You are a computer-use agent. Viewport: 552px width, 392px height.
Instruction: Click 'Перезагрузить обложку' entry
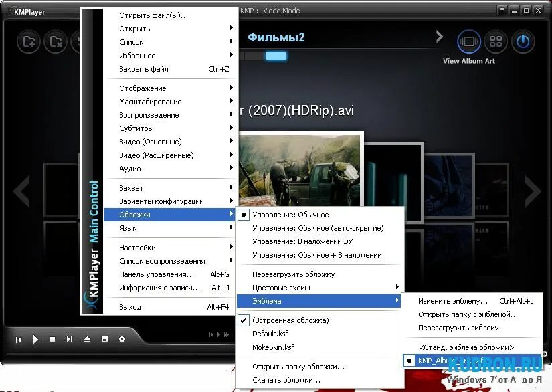pos(320,274)
